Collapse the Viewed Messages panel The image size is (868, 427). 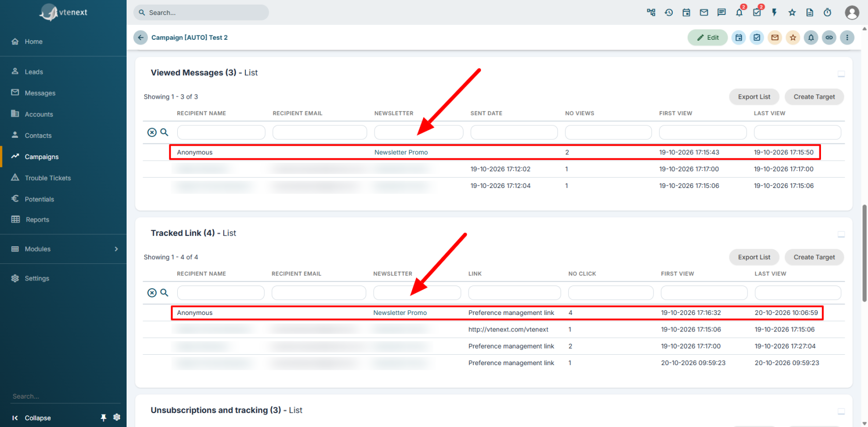coord(841,74)
